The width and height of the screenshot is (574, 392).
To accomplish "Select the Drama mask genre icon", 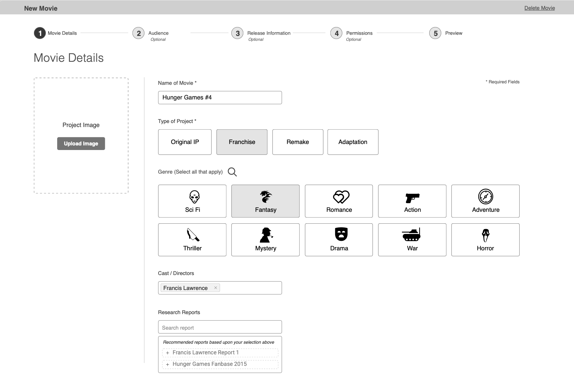I will 341,234.
